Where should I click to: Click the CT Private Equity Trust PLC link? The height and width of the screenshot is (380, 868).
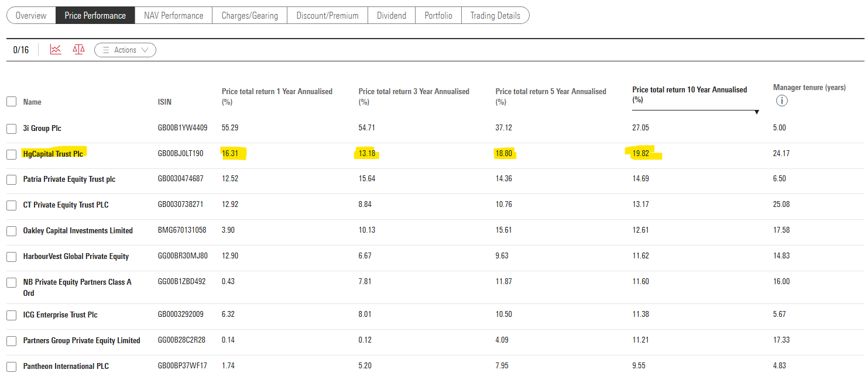point(66,205)
